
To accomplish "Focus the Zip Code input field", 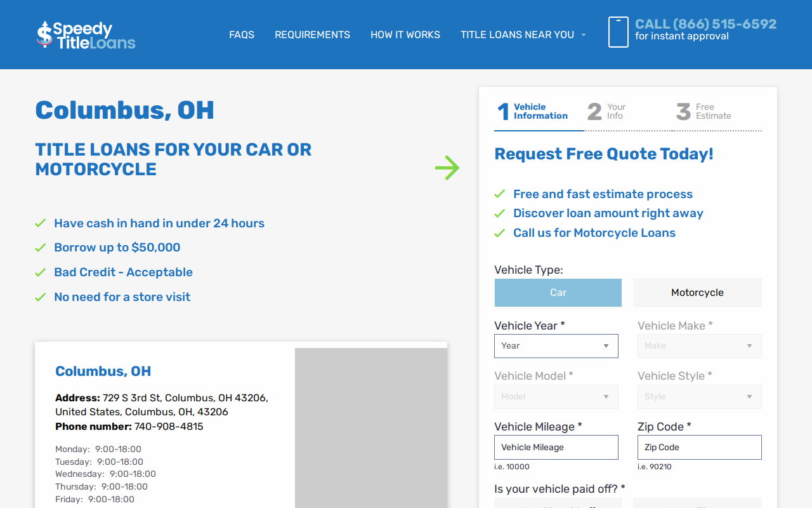I will click(x=700, y=448).
